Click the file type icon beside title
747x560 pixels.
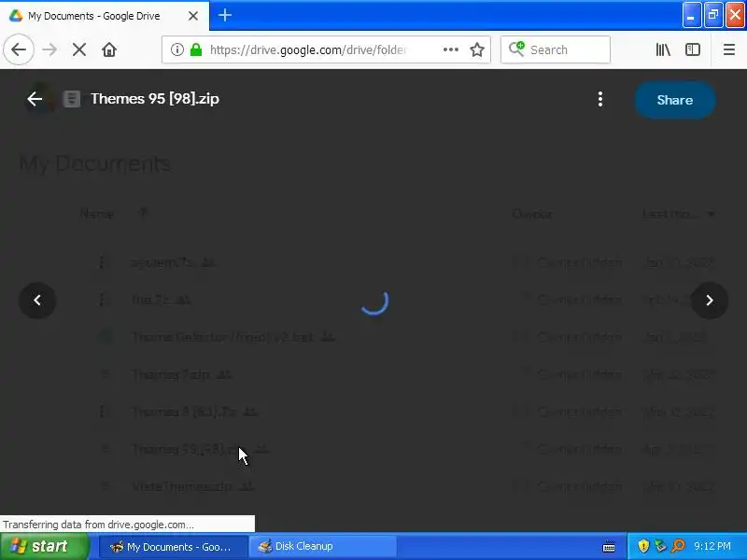72,99
